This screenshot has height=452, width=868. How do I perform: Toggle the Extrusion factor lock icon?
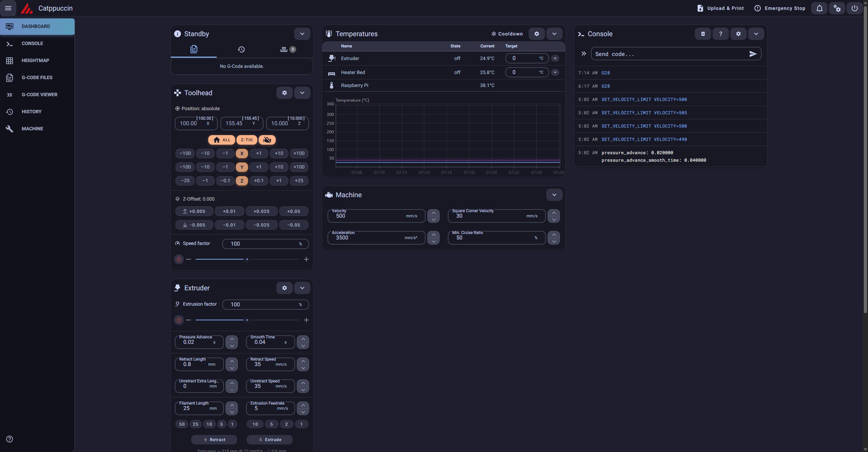179,320
